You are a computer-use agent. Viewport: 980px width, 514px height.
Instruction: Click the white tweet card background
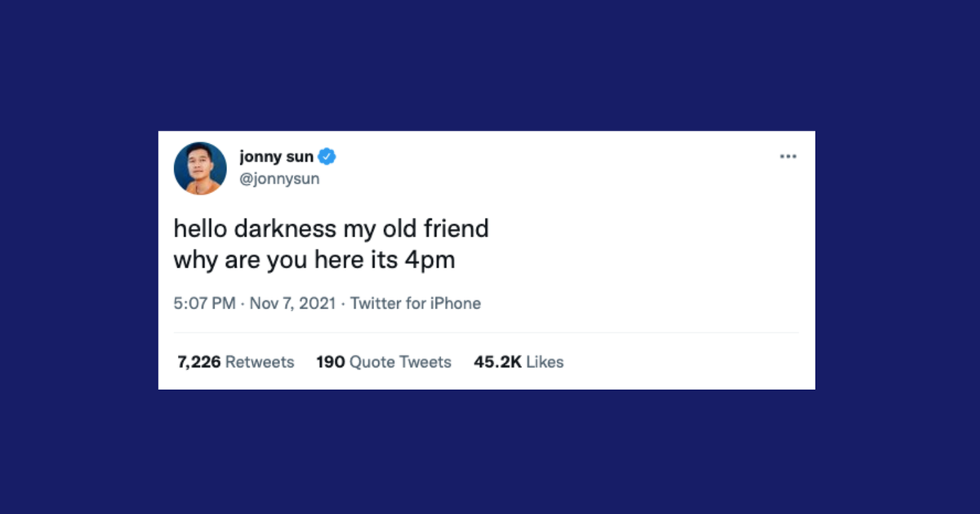click(653, 245)
